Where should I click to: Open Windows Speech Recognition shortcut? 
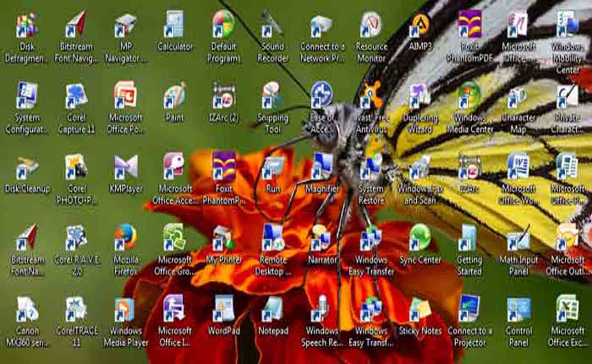(322, 308)
